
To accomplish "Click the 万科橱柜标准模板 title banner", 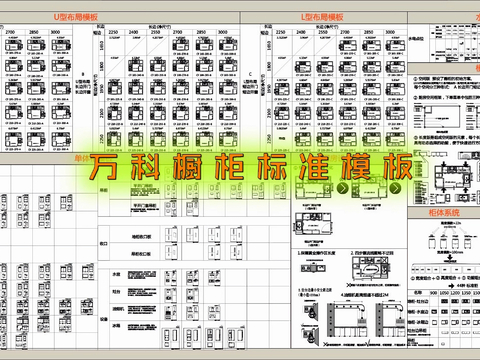I will point(251,167).
